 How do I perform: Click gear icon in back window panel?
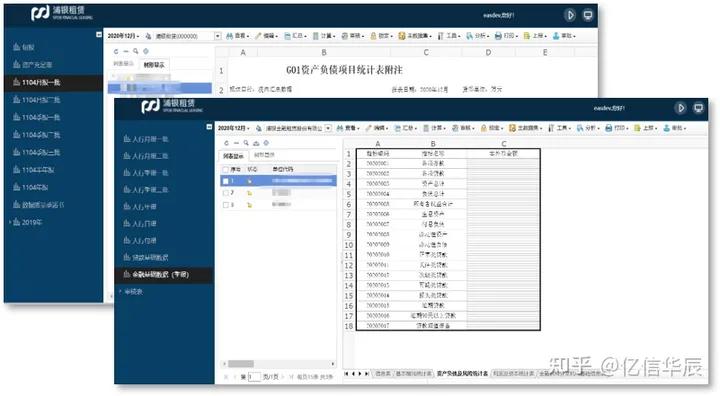[x=146, y=51]
